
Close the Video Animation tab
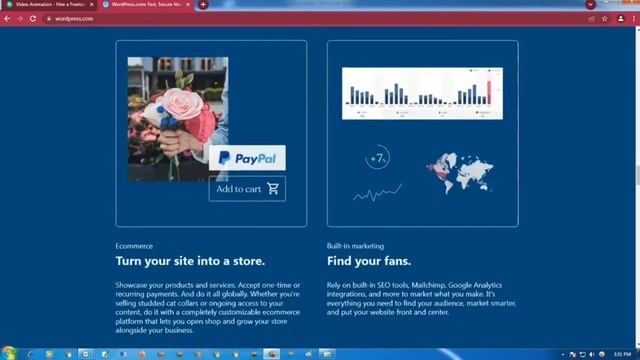click(91, 4)
